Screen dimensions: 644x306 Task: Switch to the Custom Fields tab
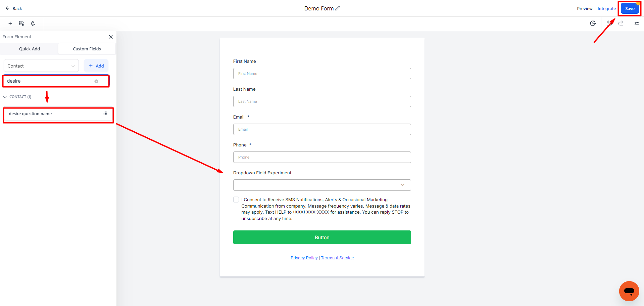[x=87, y=49]
